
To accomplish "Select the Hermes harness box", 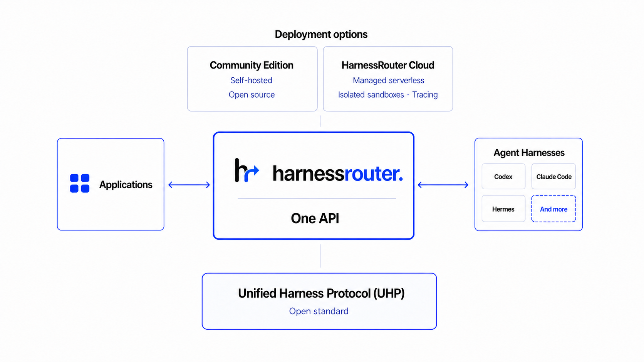I will click(503, 209).
